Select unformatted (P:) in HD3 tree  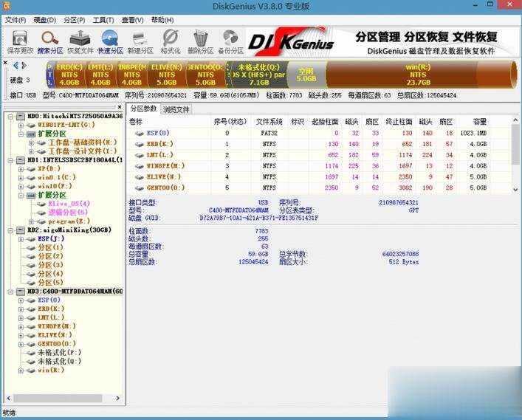click(x=59, y=352)
